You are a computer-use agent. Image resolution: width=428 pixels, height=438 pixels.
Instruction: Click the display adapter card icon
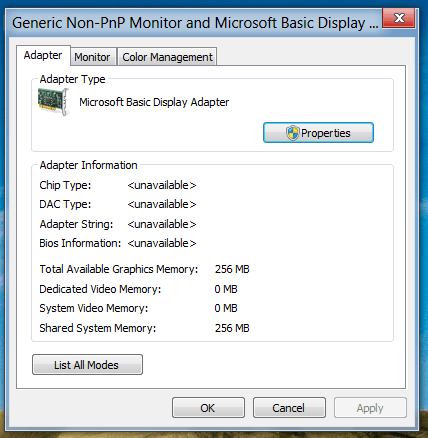[53, 102]
